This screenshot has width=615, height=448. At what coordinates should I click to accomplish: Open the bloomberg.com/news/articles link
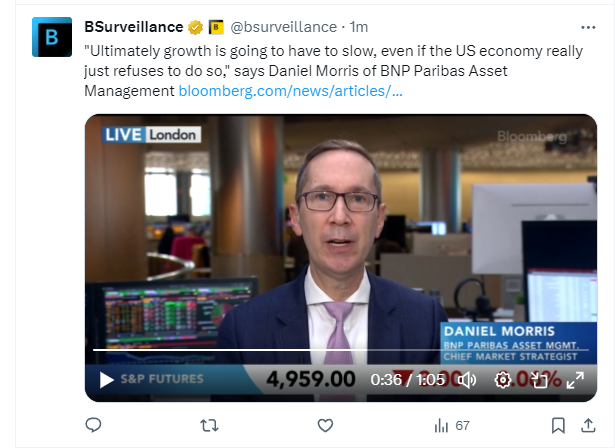[x=290, y=91]
